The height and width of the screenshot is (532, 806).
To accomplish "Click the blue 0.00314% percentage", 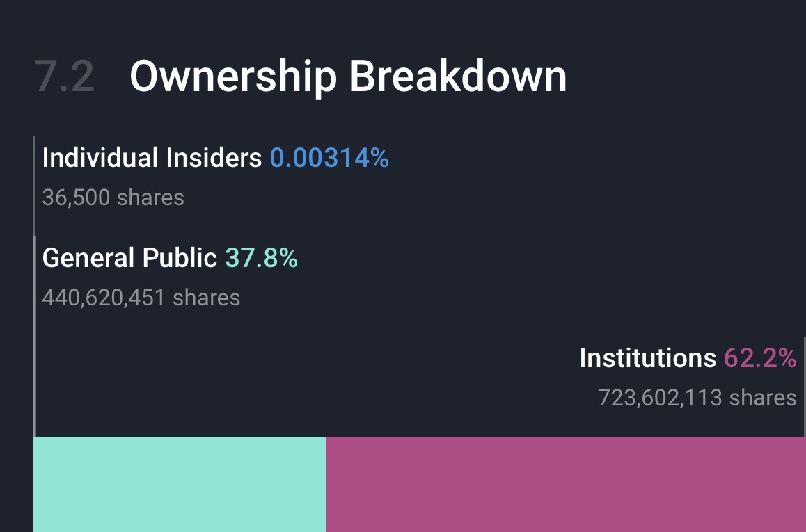I will [329, 159].
